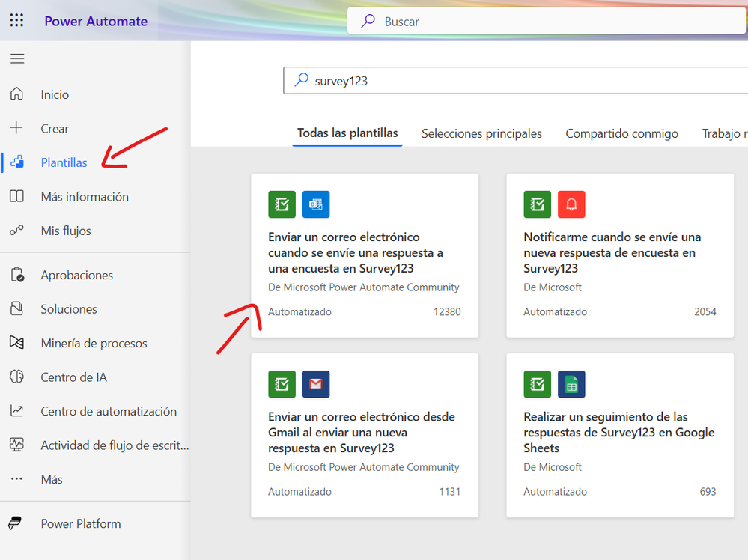Click the usage count 693
This screenshot has height=560, width=748.
pos(708,492)
